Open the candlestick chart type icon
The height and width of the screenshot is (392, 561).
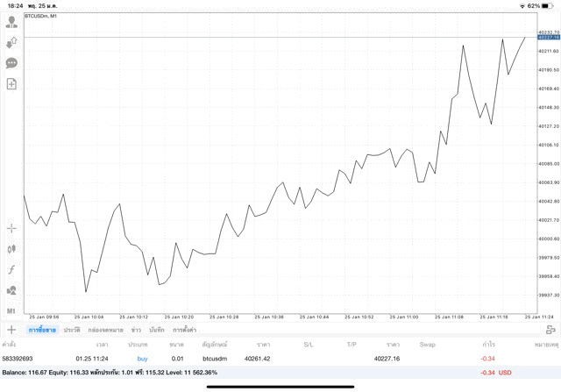coord(11,249)
